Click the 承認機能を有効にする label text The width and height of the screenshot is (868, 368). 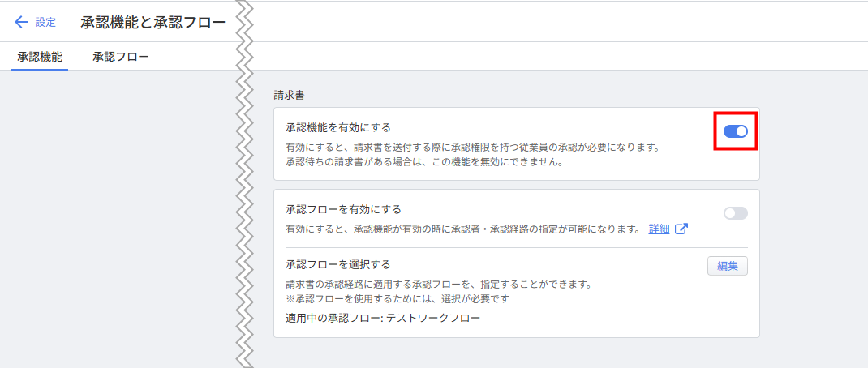(338, 127)
